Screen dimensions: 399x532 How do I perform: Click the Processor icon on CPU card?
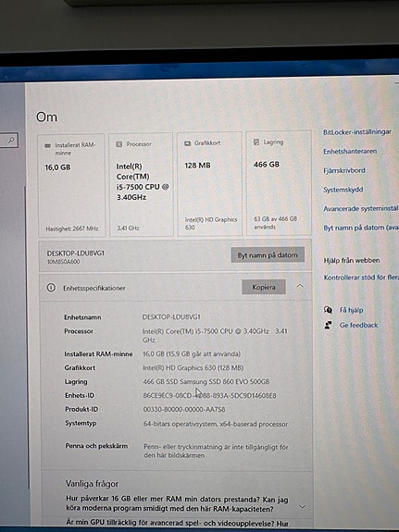(x=119, y=144)
